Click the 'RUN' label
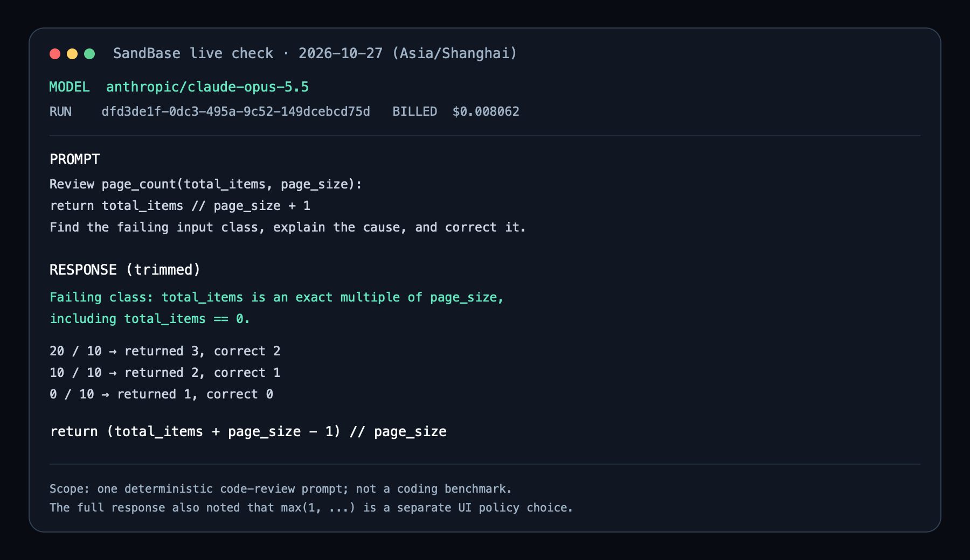The image size is (970, 560). (x=60, y=111)
